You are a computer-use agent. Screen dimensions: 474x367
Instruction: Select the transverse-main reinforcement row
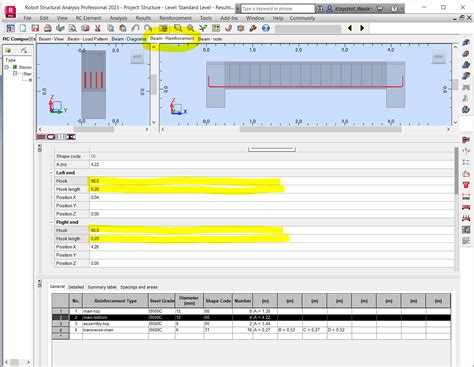coord(251,330)
